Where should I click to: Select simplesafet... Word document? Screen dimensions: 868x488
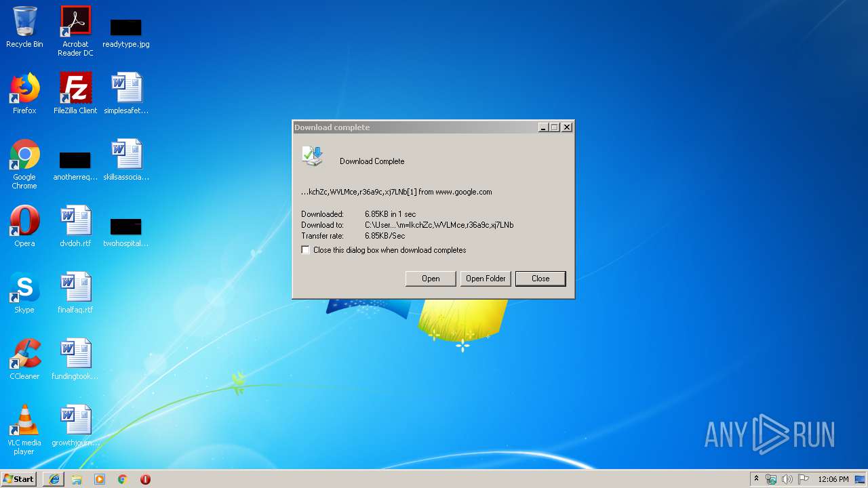click(126, 94)
